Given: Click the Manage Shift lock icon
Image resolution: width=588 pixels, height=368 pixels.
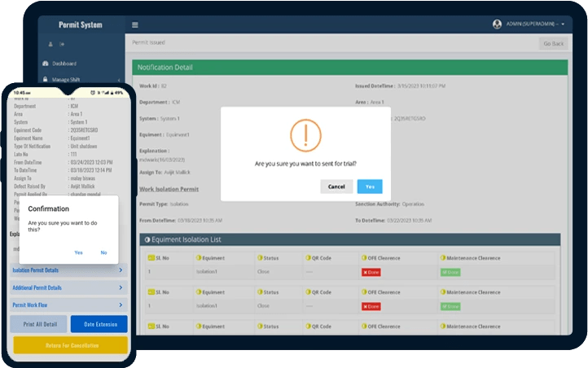Looking at the screenshot, I should point(46,79).
